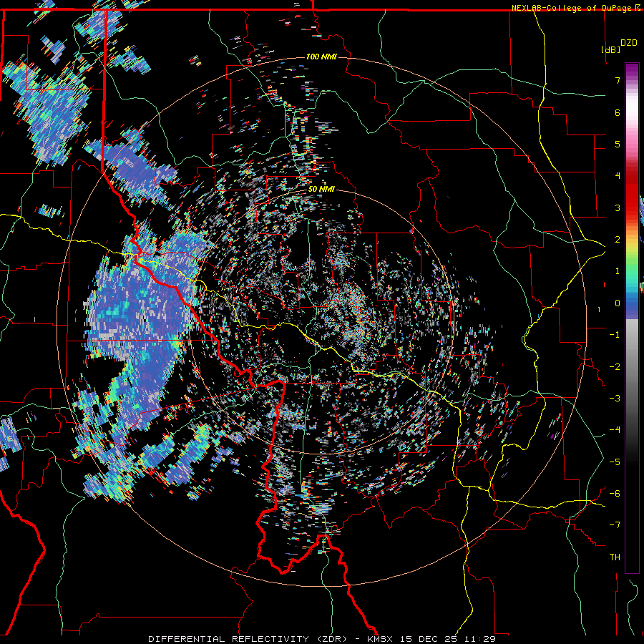Viewport: 644px width, 644px height.
Task: Click the legend value 5
Action: [x=617, y=144]
